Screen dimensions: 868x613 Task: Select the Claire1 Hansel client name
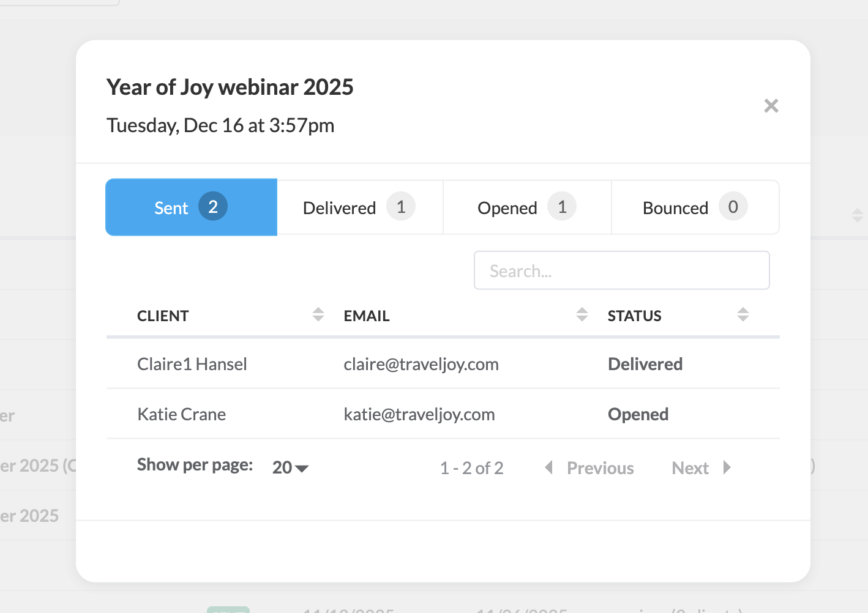click(x=192, y=365)
